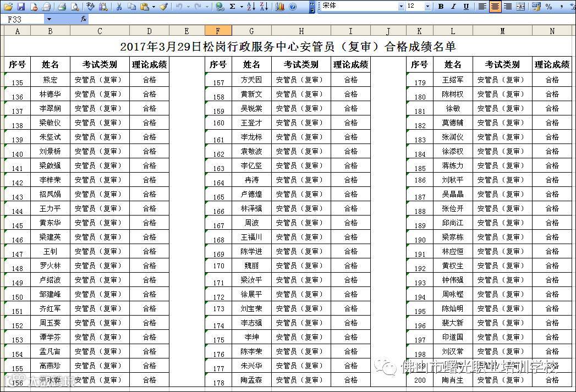Open the Research tool icon
This screenshot has height=392, width=576.
103,6
